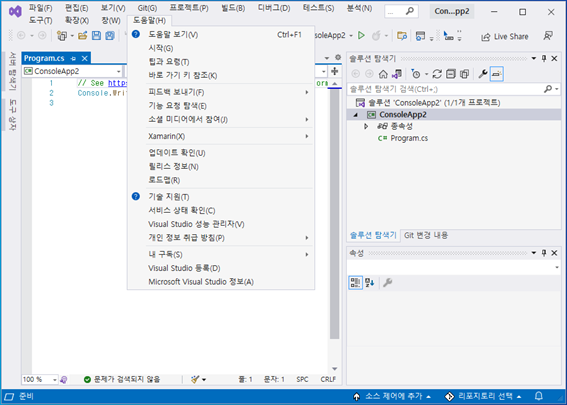
Task: Choose 바로 가기 키 참조(K)
Action: 221,76
